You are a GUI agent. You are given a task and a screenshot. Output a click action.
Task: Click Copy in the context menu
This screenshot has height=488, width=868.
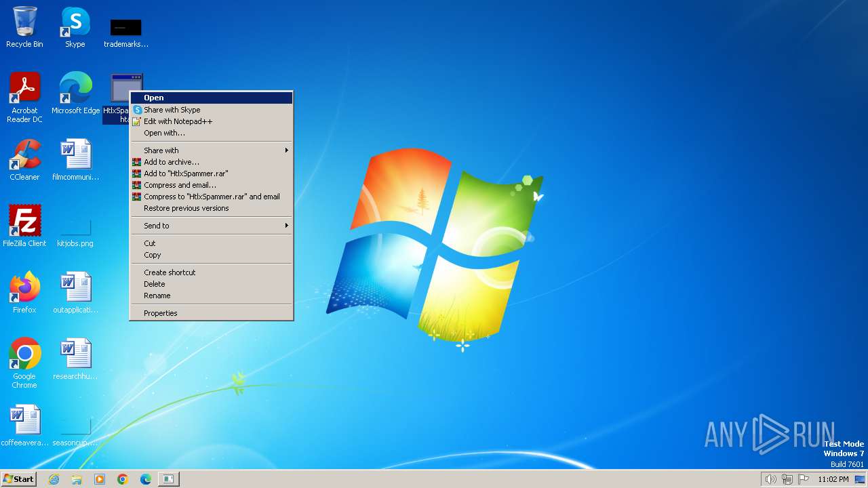pyautogui.click(x=212, y=255)
